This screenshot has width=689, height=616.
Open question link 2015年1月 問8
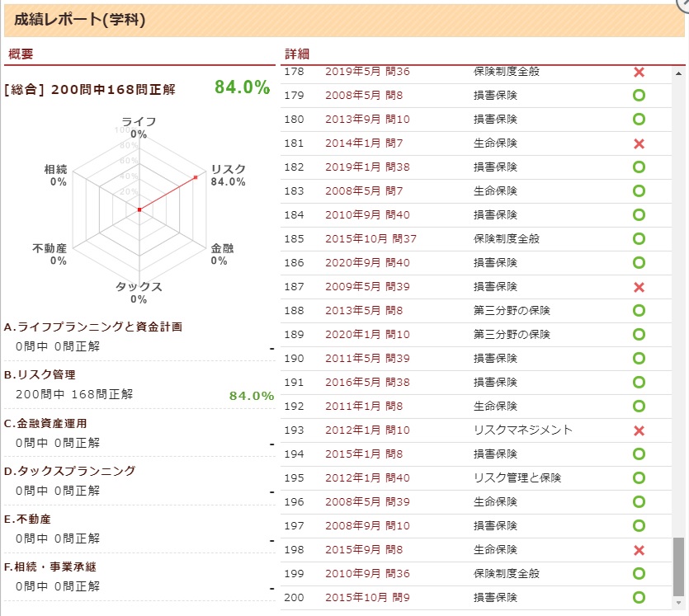[x=364, y=454]
